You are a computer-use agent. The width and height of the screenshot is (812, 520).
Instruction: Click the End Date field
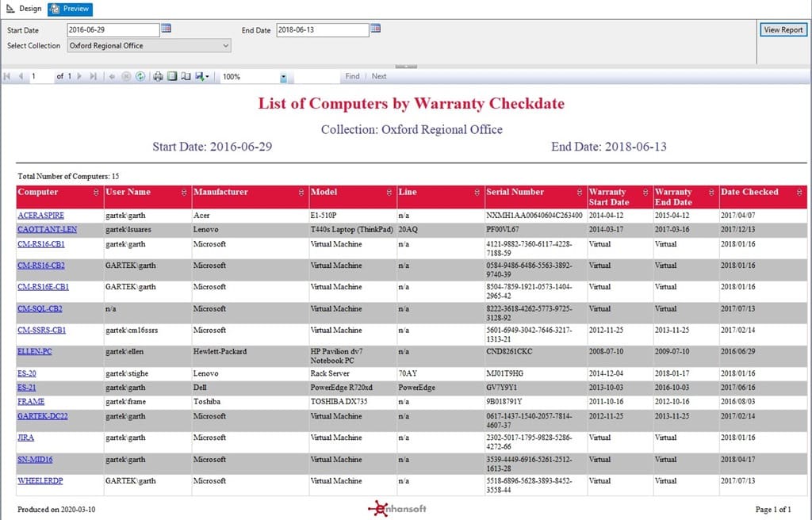pyautogui.click(x=323, y=30)
